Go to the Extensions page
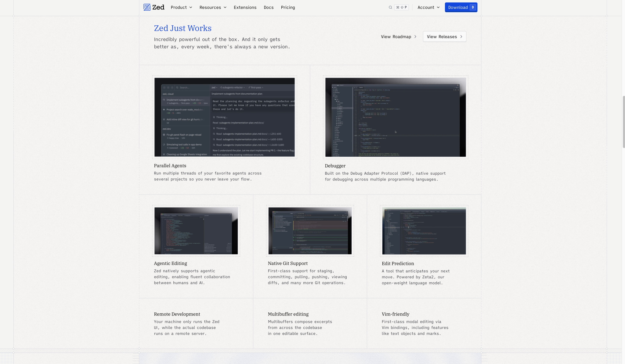This screenshot has width=625, height=364. [x=245, y=7]
